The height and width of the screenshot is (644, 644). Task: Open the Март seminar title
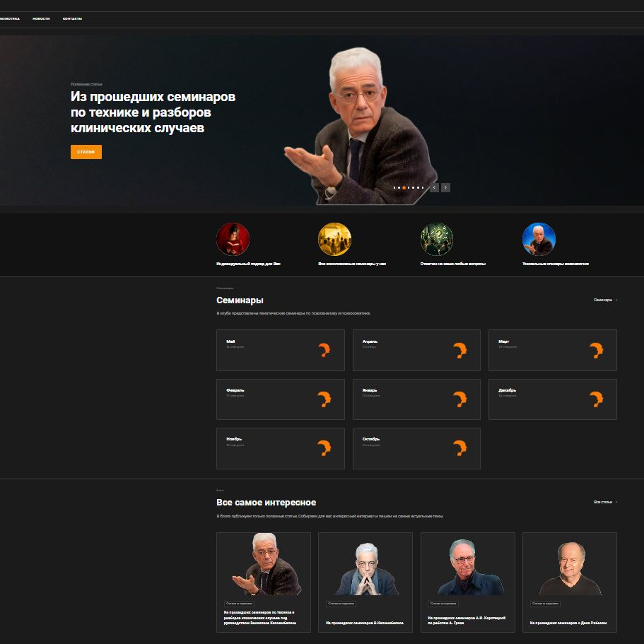pos(503,341)
